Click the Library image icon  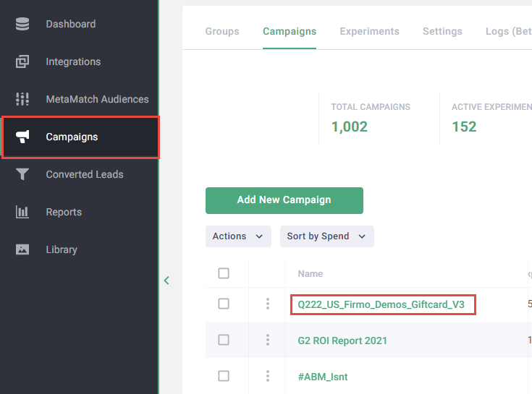(x=22, y=249)
